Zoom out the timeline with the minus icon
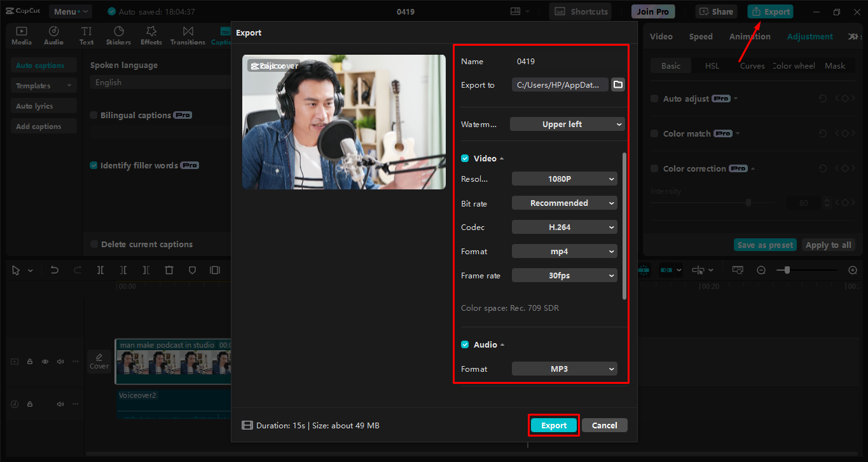 761,270
